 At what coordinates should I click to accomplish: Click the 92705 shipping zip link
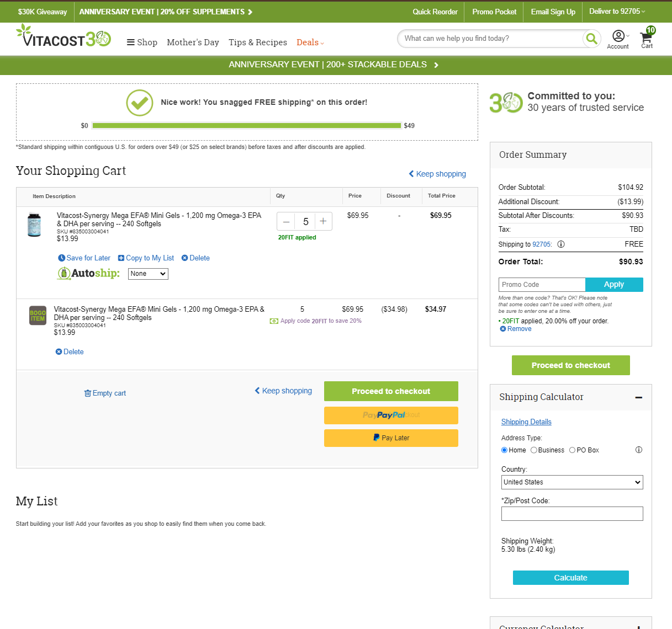click(x=541, y=244)
